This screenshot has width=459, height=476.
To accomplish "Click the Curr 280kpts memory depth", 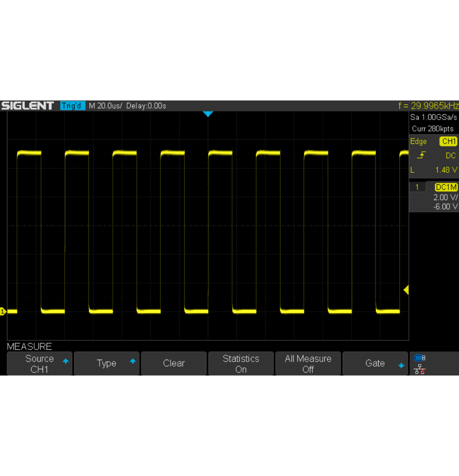I will click(x=433, y=129).
